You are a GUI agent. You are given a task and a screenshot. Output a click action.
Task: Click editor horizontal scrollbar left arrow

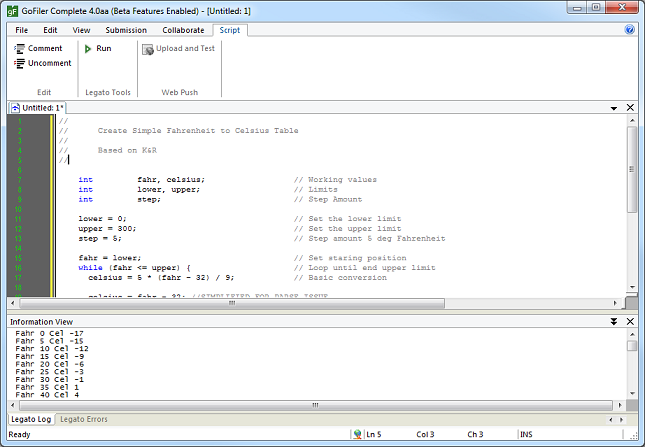[13, 303]
